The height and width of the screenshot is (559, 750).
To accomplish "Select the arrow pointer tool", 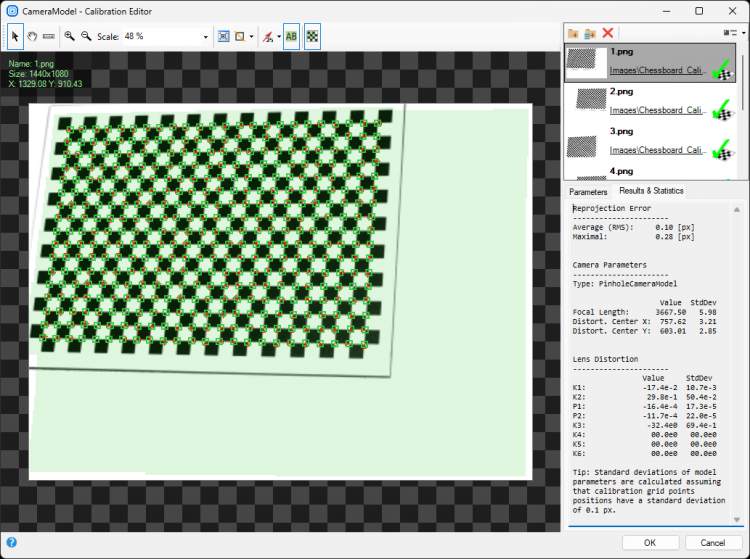I will coord(16,36).
